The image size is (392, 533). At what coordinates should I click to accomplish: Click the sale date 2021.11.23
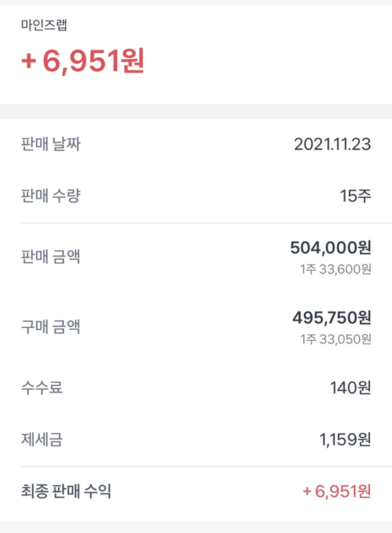332,144
